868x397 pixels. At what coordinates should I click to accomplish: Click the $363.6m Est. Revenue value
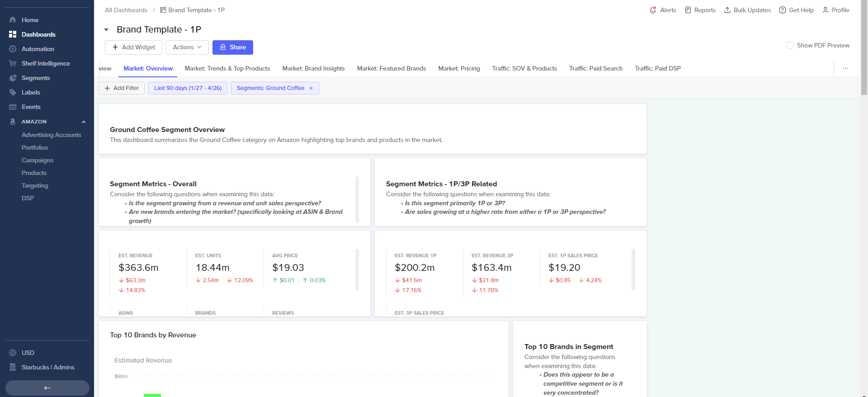[x=138, y=268]
